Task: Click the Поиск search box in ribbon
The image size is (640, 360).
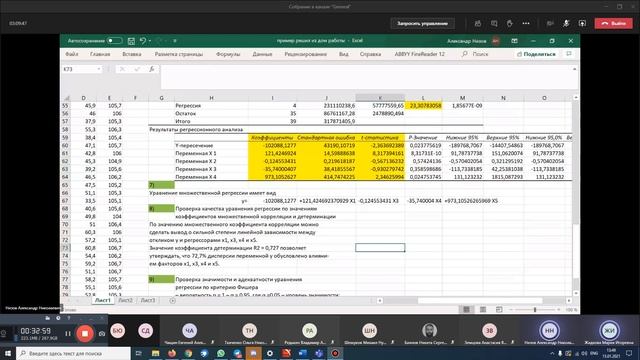Action: tap(476, 54)
